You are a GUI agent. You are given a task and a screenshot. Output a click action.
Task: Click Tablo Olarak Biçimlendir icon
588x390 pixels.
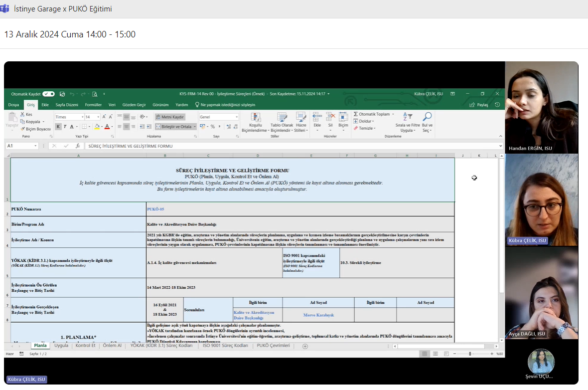click(282, 117)
